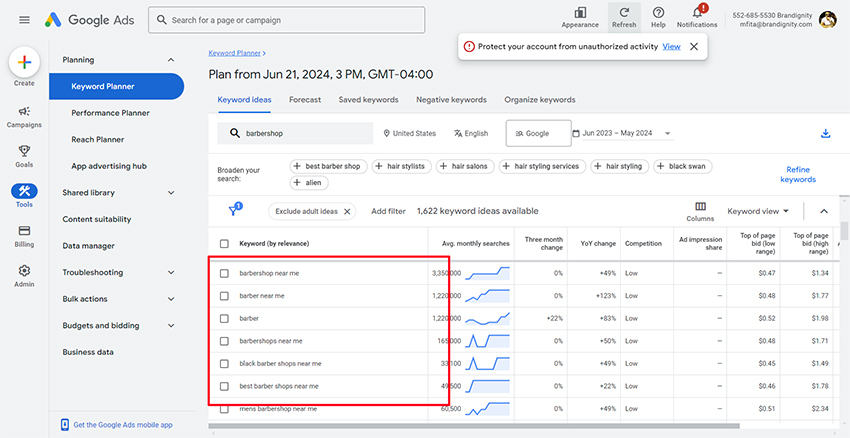850x438 pixels.
Task: Click the Create plus button
Action: pyautogui.click(x=24, y=62)
